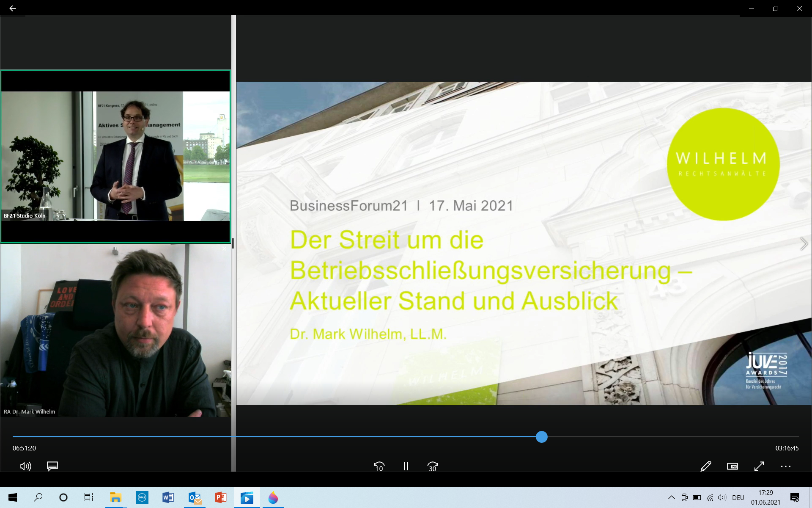Skip forward 30 seconds
The image size is (812, 508).
(432, 466)
